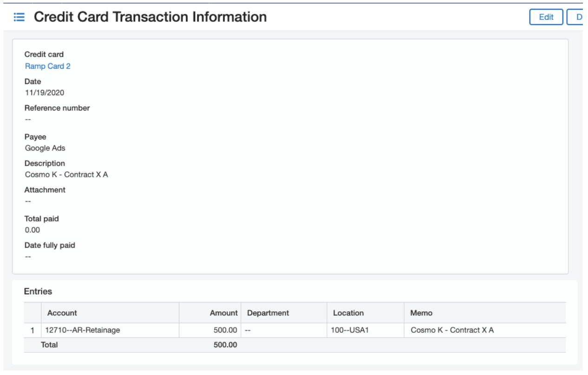The height and width of the screenshot is (375, 588).
Task: Select the memo cell Cosmo K - Contract X A
Action: (x=485, y=330)
